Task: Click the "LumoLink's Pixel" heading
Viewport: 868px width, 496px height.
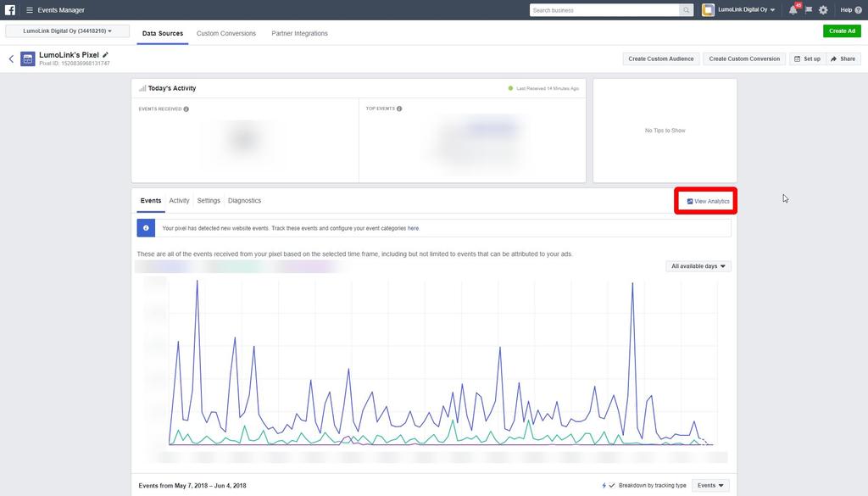Action: [x=69, y=55]
